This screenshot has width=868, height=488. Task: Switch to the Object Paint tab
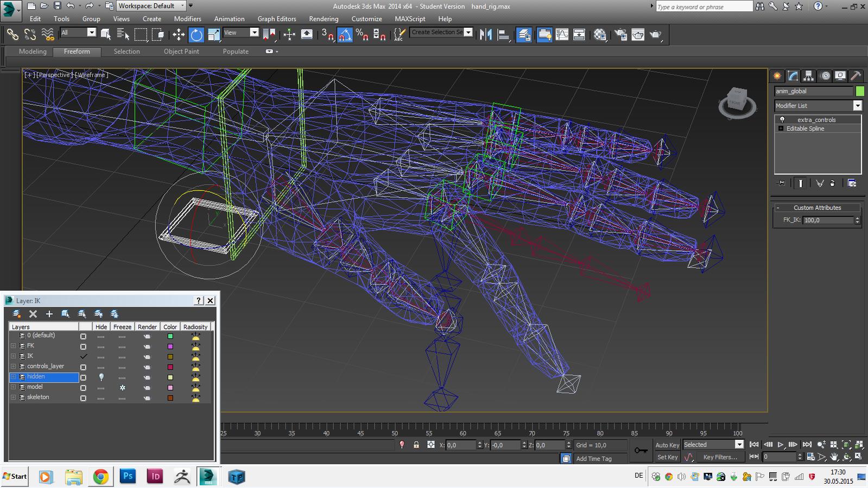(x=181, y=51)
